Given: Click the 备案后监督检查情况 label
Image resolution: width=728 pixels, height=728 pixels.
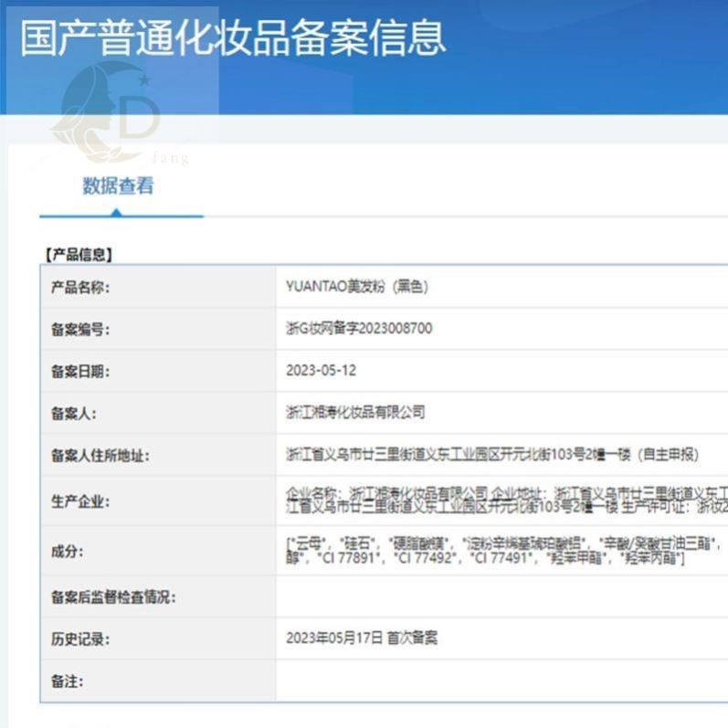Looking at the screenshot, I should (x=114, y=597).
